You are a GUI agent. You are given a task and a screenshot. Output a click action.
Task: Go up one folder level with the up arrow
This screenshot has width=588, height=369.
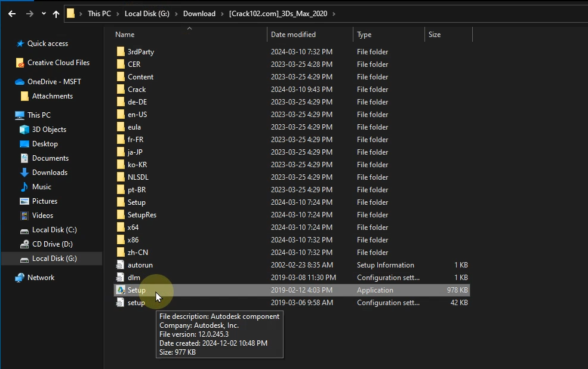coord(56,14)
